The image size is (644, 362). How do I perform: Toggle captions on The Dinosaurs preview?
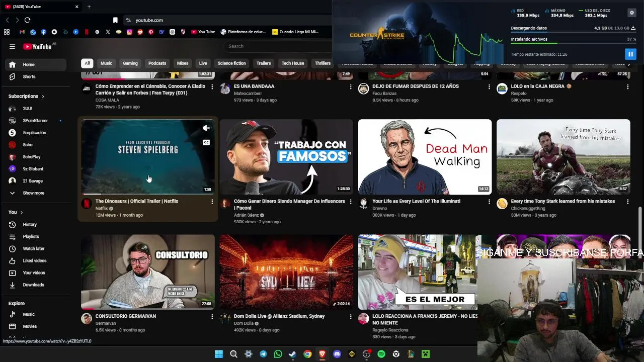point(206,142)
